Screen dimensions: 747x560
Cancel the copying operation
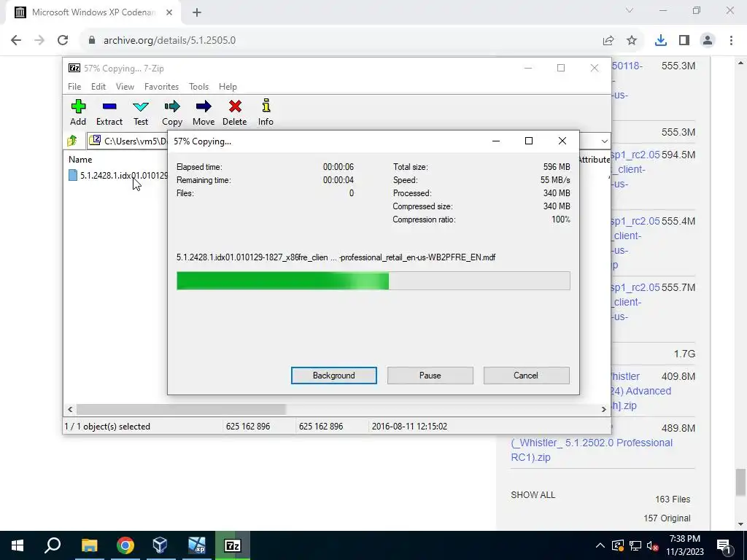pyautogui.click(x=526, y=376)
